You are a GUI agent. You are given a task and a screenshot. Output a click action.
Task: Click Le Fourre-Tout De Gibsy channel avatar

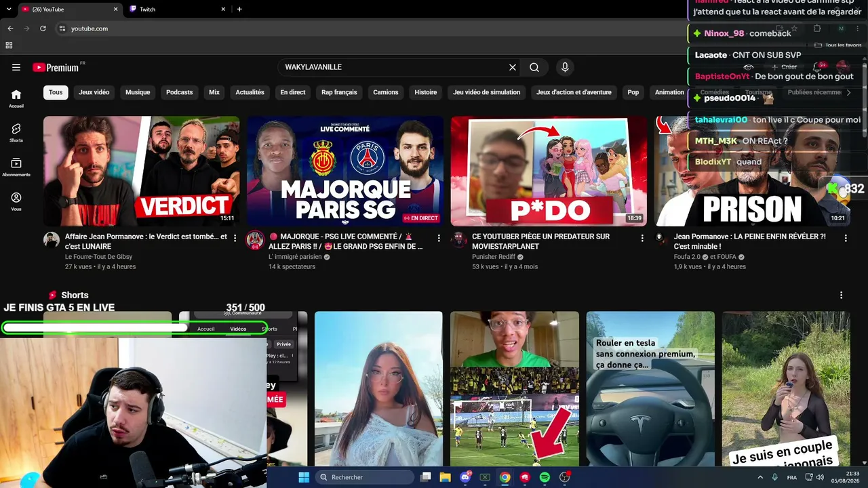[x=52, y=239]
